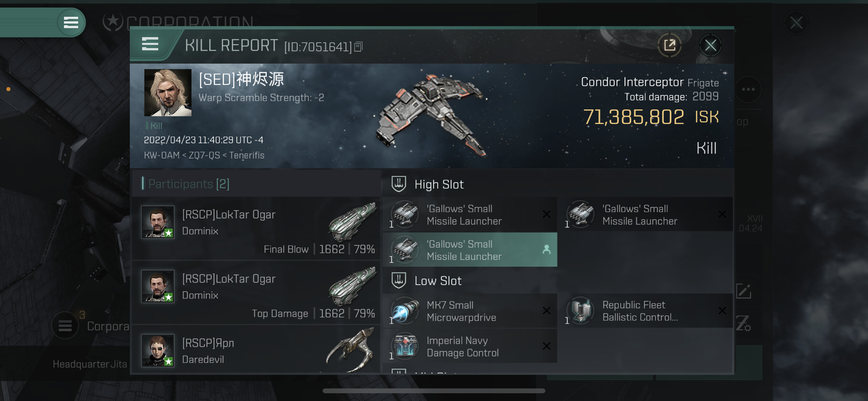
Task: Click the three-dots more options button
Action: coord(748,89)
